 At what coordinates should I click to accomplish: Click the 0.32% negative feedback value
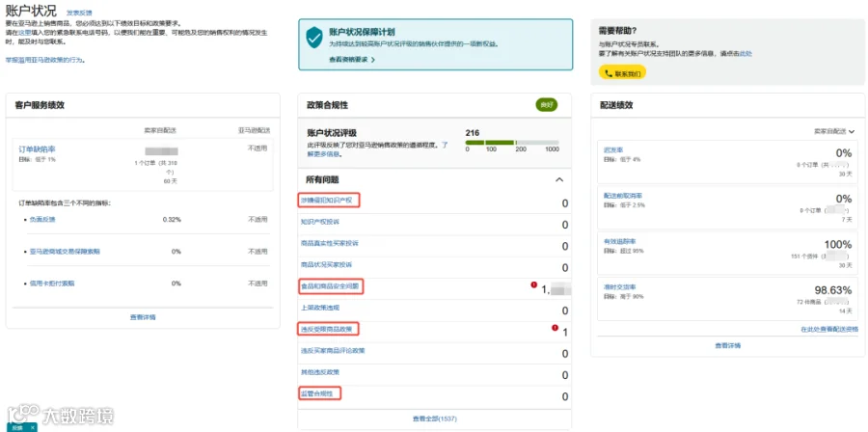tap(173, 220)
